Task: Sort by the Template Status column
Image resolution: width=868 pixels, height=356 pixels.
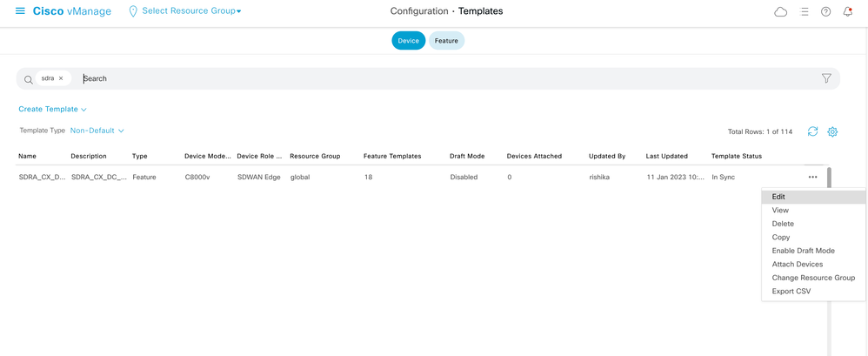Action: (x=737, y=156)
